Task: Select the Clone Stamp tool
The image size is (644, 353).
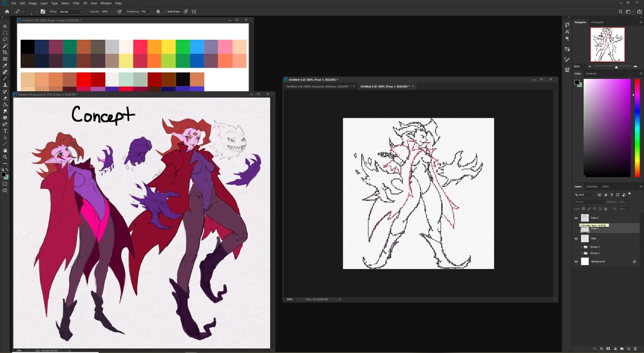Action: click(5, 85)
